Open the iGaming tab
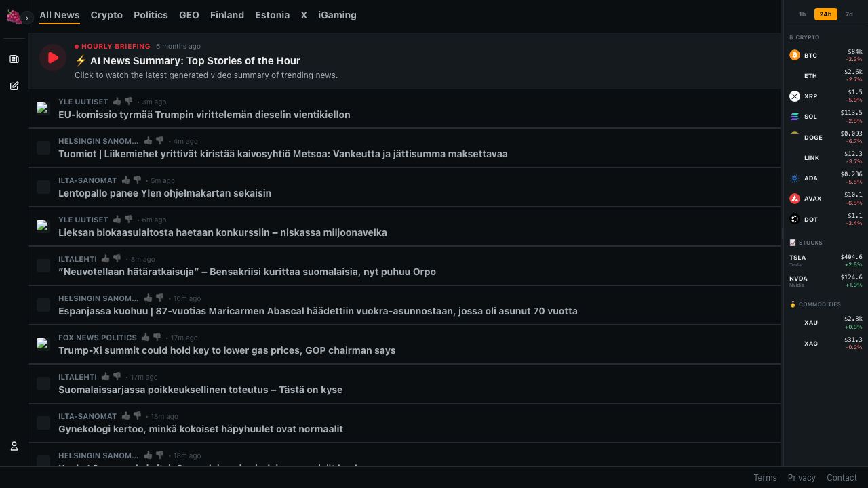This screenshot has height=488, width=868. 337,15
